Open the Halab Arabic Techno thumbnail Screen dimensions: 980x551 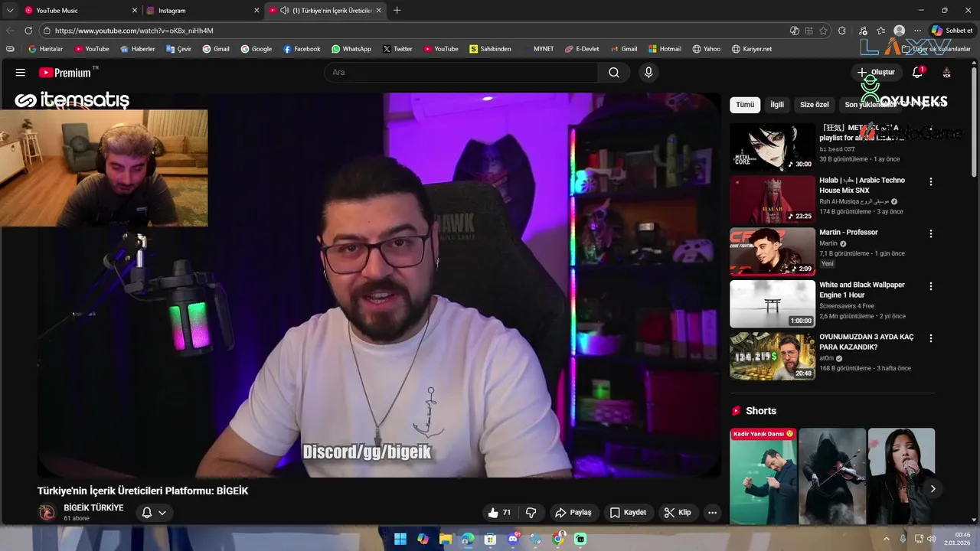click(772, 200)
